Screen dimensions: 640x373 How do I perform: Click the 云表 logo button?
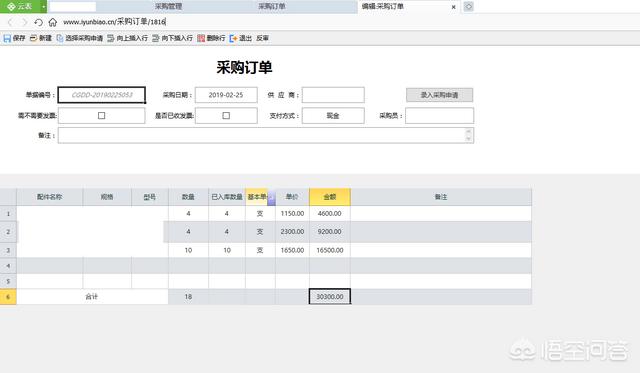(20, 7)
